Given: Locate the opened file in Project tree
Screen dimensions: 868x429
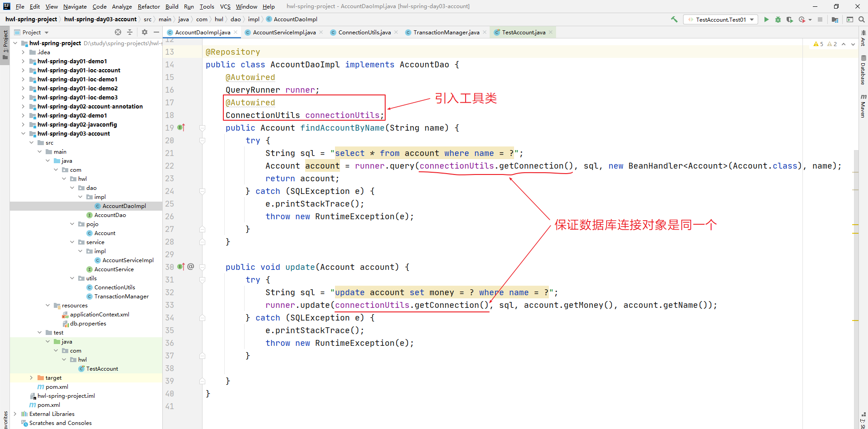Looking at the screenshot, I should click(118, 32).
